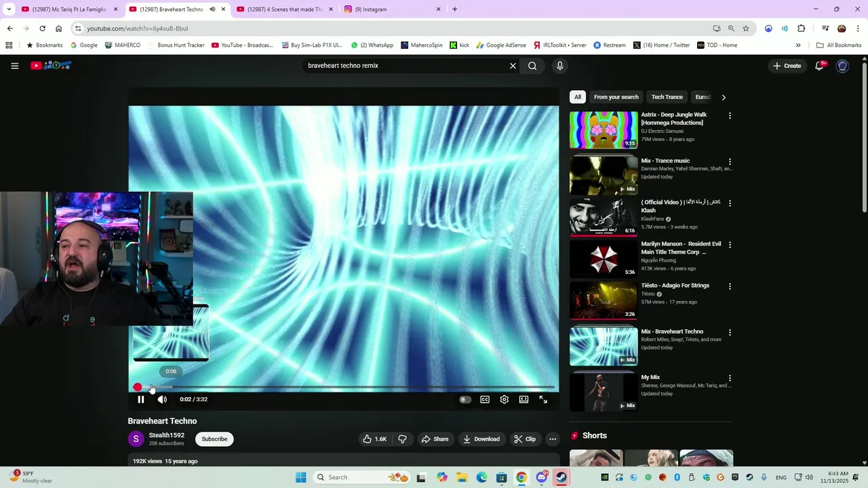This screenshot has width=868, height=488.
Task: Open the YouTube account avatar menu
Action: 842,66
